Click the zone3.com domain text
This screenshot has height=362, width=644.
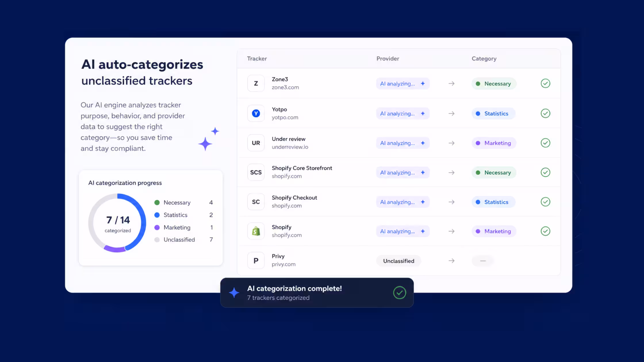click(285, 87)
